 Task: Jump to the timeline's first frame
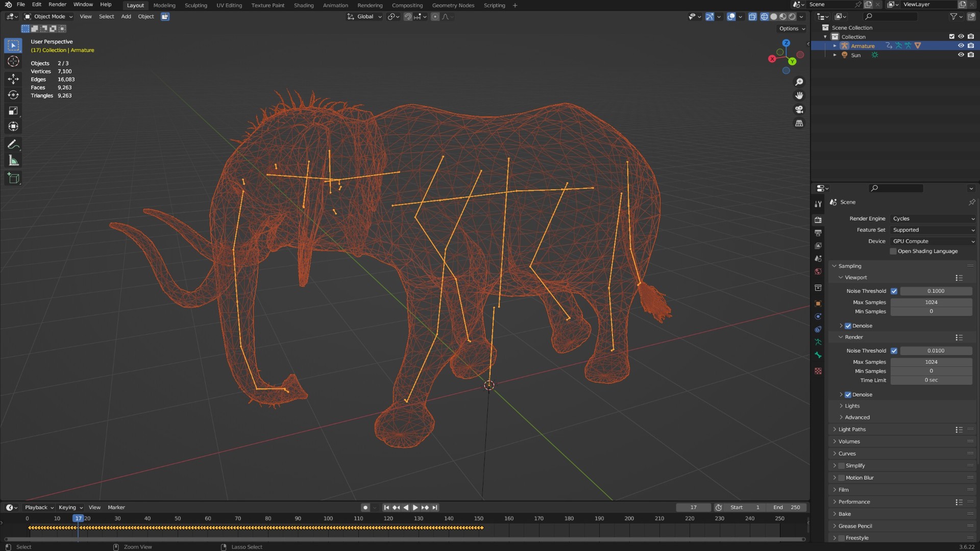pyautogui.click(x=386, y=508)
